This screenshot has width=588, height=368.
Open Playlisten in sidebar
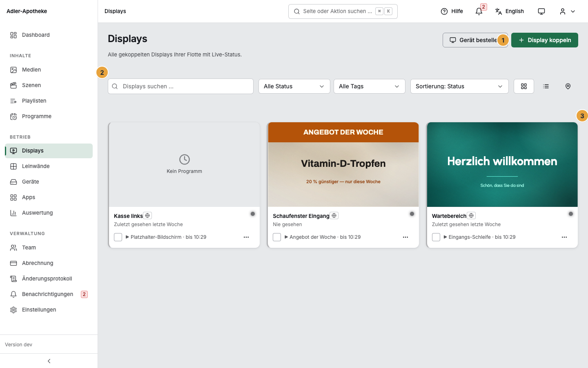click(x=49, y=101)
